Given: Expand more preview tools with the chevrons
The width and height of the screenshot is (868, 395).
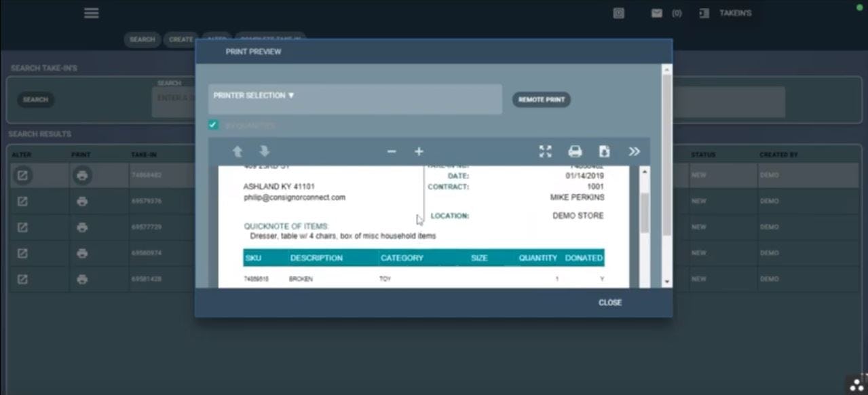Looking at the screenshot, I should coord(633,151).
